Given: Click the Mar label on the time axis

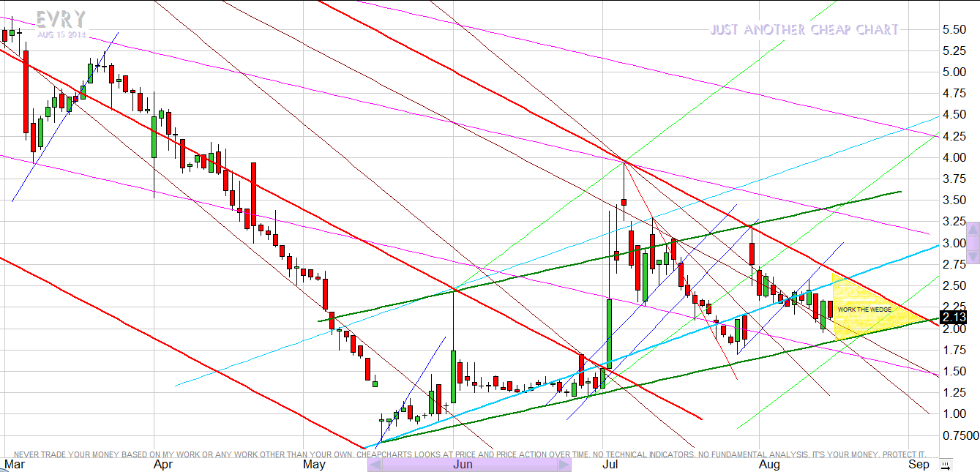Looking at the screenshot, I should coord(13,464).
